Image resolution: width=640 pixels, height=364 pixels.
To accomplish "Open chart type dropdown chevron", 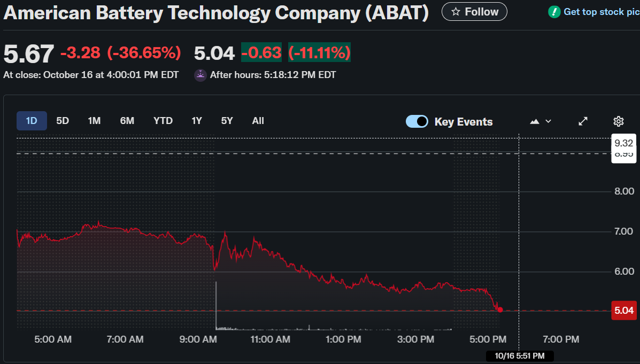I will pyautogui.click(x=548, y=121).
